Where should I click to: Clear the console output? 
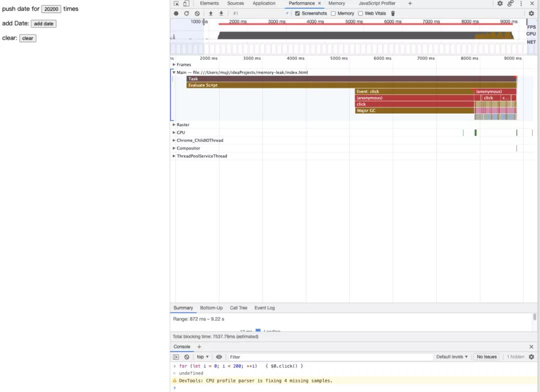point(186,357)
